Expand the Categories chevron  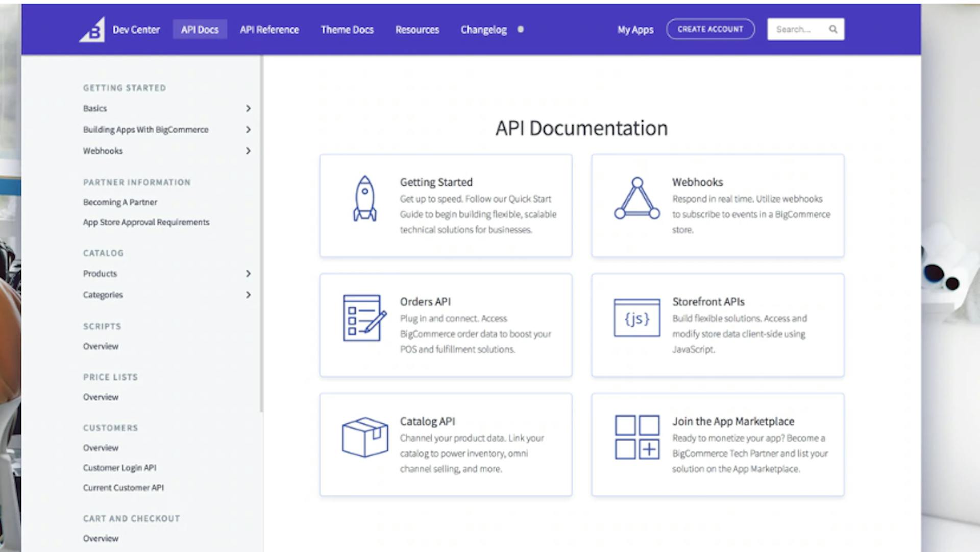(248, 295)
